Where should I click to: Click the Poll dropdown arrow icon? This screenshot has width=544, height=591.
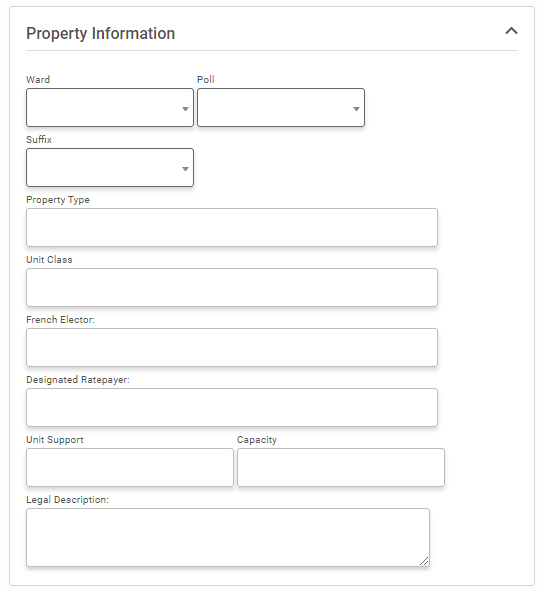click(x=356, y=109)
